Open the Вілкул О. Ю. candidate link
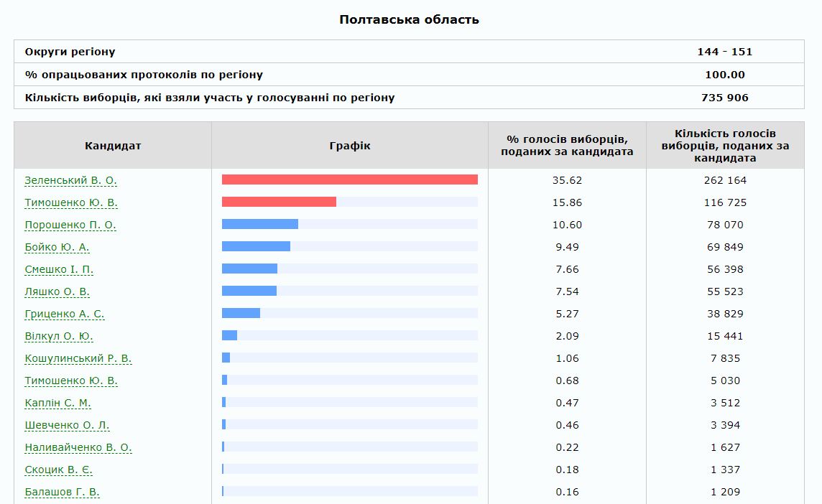822x504 pixels. tap(58, 336)
